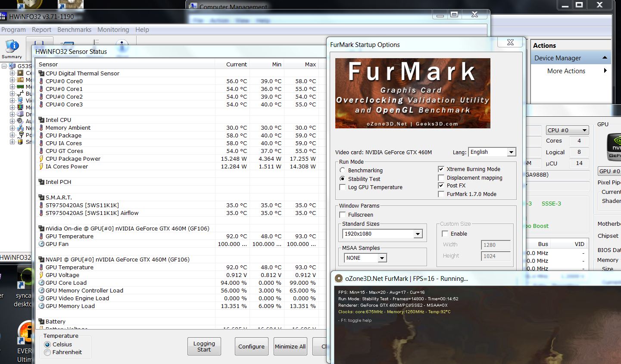
Task: Expand More Actions submenu arrow
Action: 605,71
